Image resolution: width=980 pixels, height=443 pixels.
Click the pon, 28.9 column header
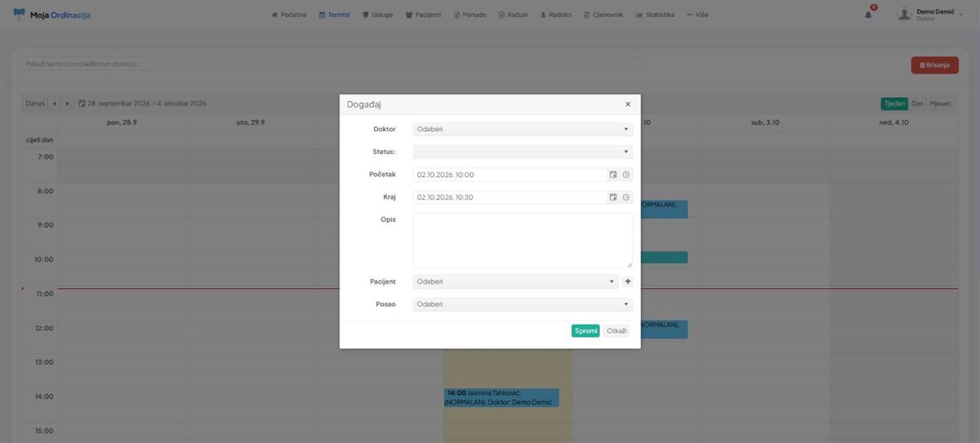pos(122,123)
